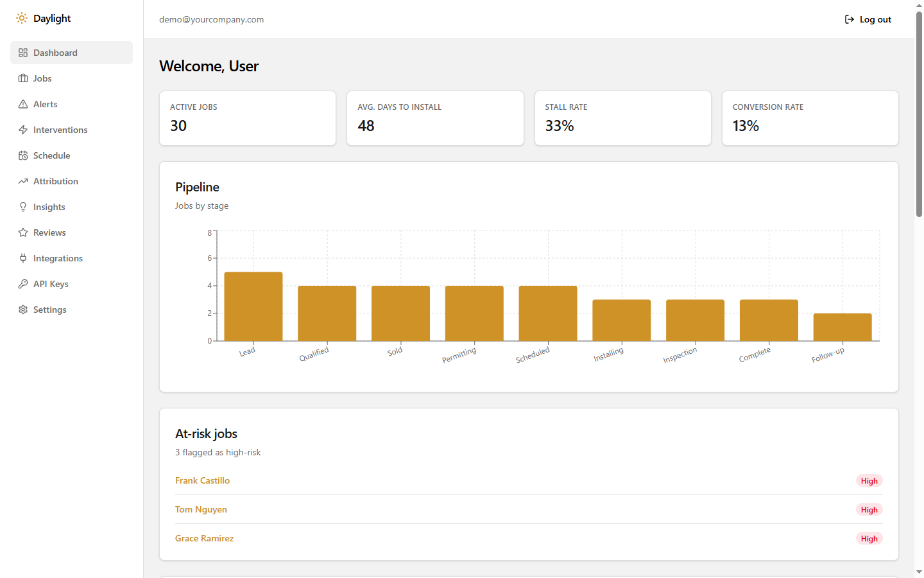Open Insights from the sidebar
Viewport: 924px width, 578px height.
click(x=71, y=207)
